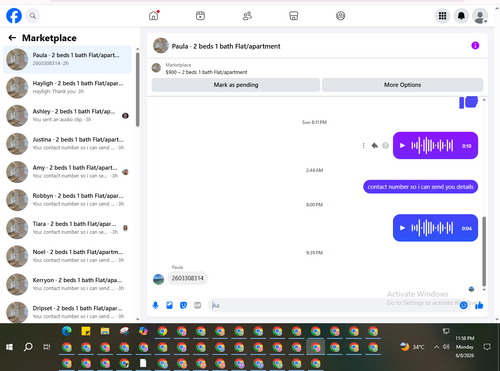Open Sticky Notes from taskbar
500x371 pixels.
86,331
